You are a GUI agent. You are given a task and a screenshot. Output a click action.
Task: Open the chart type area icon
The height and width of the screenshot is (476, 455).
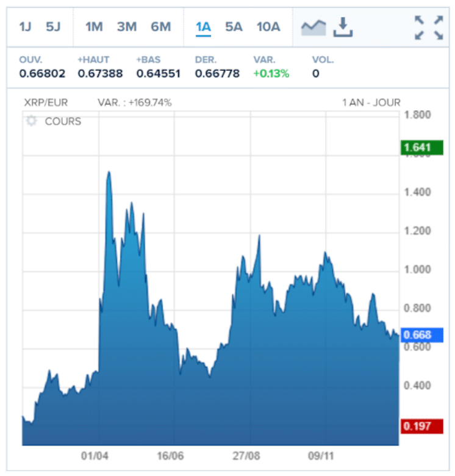pyautogui.click(x=313, y=27)
